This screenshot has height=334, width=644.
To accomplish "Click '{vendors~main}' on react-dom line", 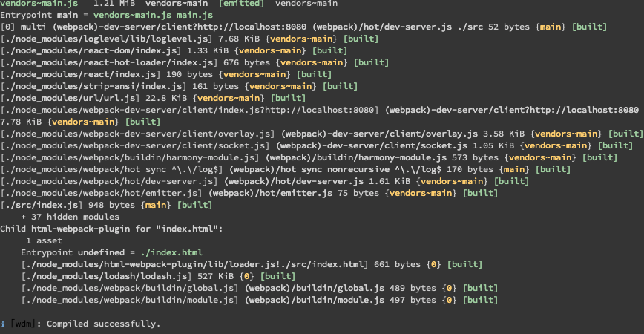I will tap(270, 50).
